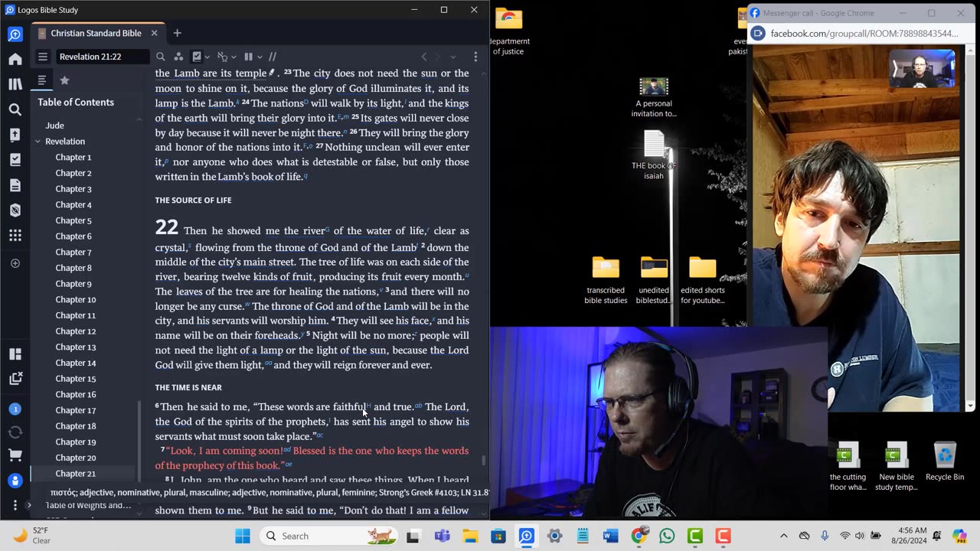Open the shopping cart icon in Logos

pyautogui.click(x=15, y=455)
